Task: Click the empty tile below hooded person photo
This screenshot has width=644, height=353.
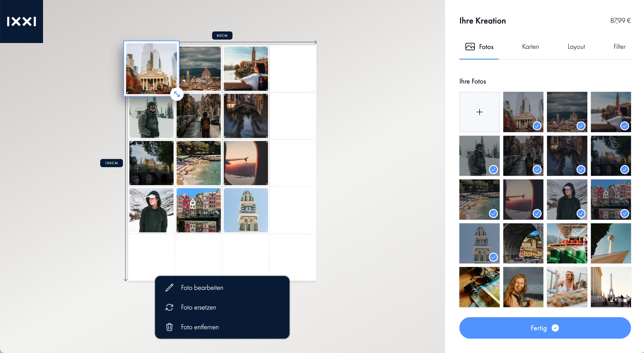Action: (151, 257)
